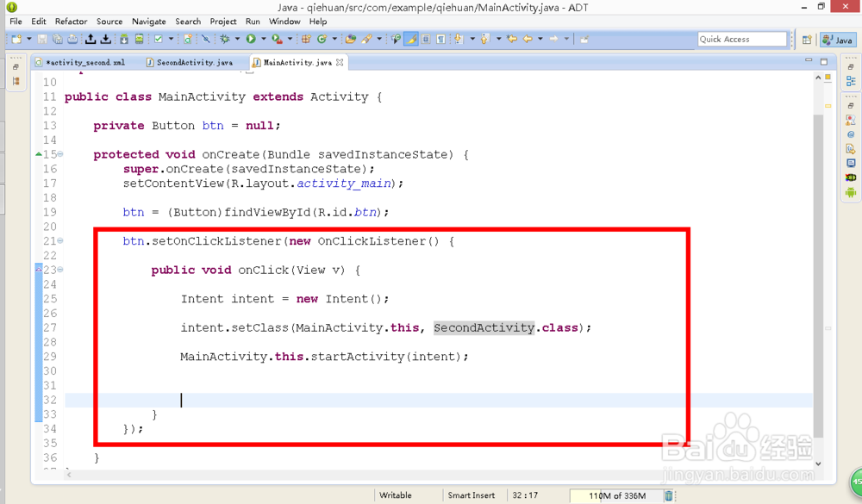The width and height of the screenshot is (862, 504).
Task: Expand the Back history dropdown arrow
Action: tap(540, 39)
